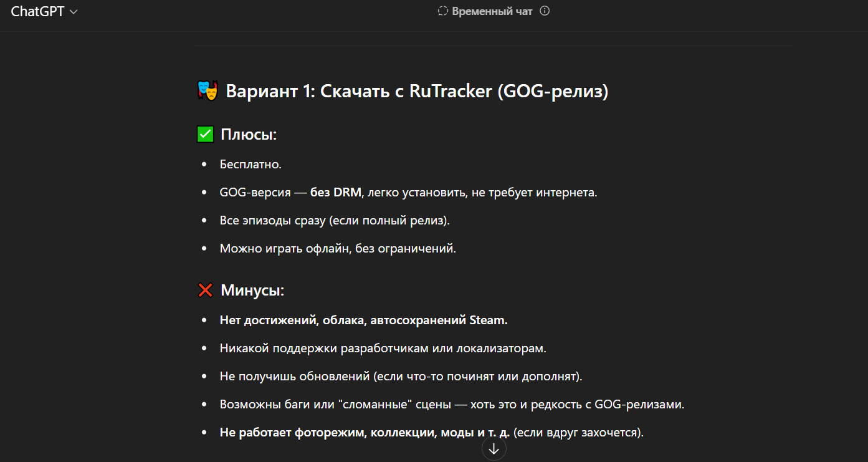Click the bullet text 'Бесплатно.'
Screen dimensions: 868x462
[251, 165]
